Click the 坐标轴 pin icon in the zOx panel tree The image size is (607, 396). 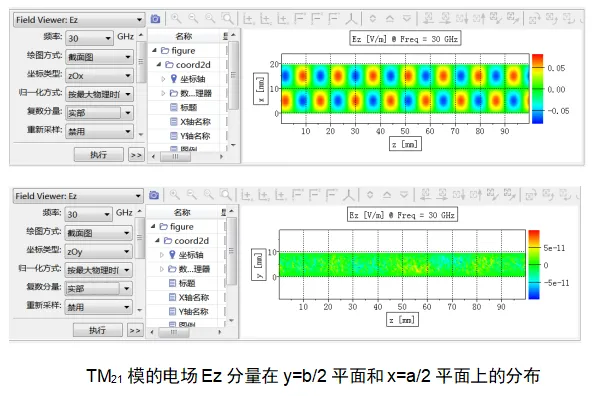174,79
